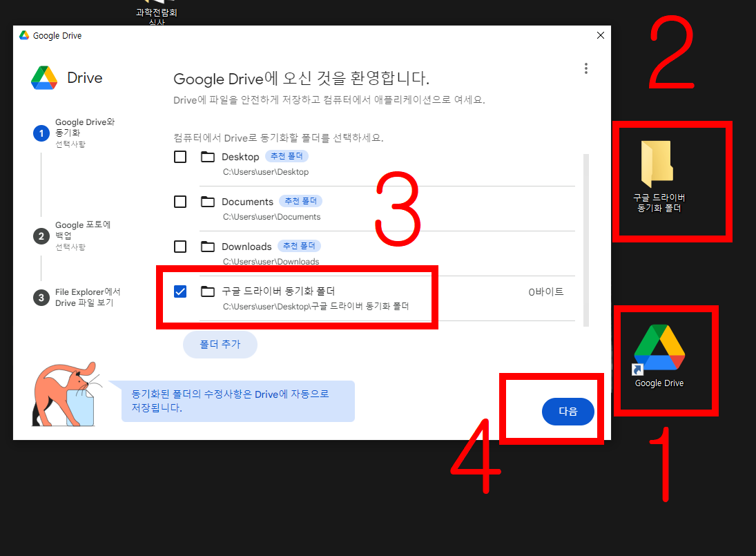The width and height of the screenshot is (756, 556).
Task: Click the 추천 폴더 badge next to Documents
Action: pos(301,201)
